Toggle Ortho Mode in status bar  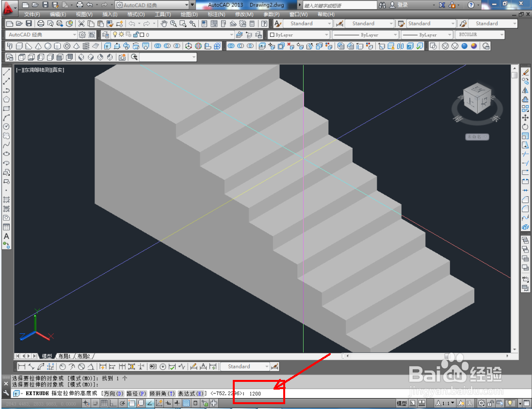coord(113,403)
